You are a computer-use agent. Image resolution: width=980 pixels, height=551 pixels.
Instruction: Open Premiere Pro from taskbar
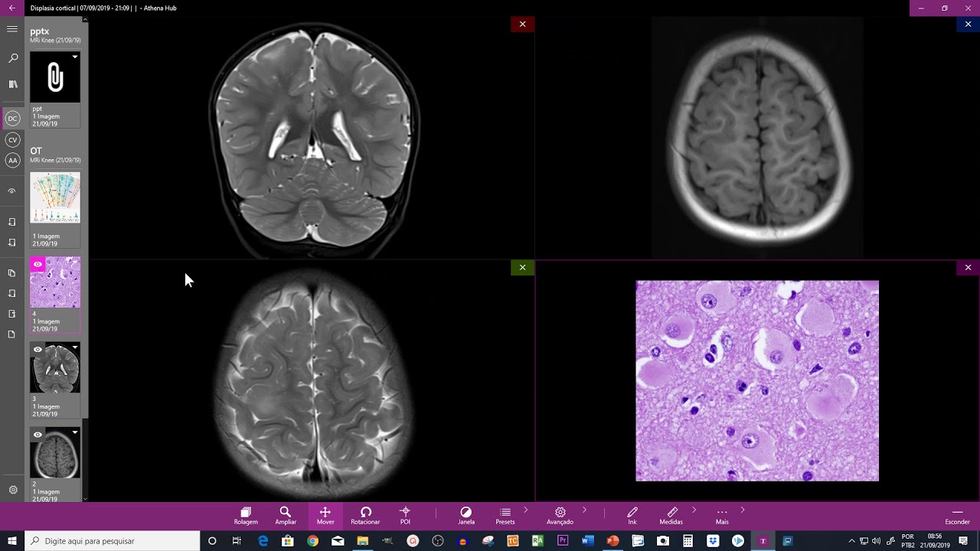click(x=563, y=541)
